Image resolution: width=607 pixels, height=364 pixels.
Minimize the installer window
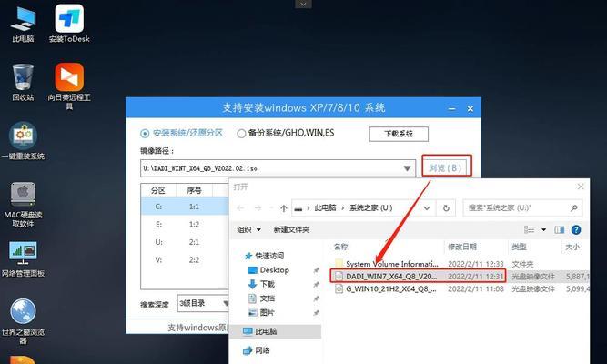451,109
